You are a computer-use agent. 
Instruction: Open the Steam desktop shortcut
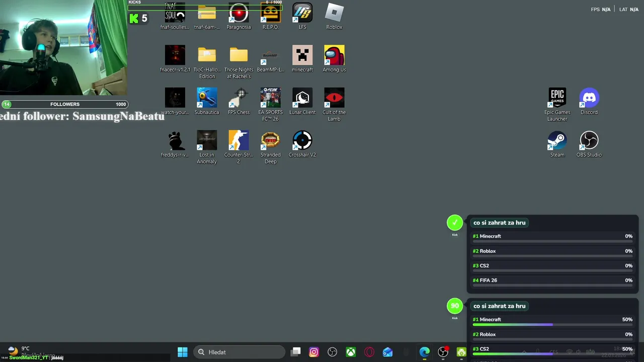coord(557,144)
